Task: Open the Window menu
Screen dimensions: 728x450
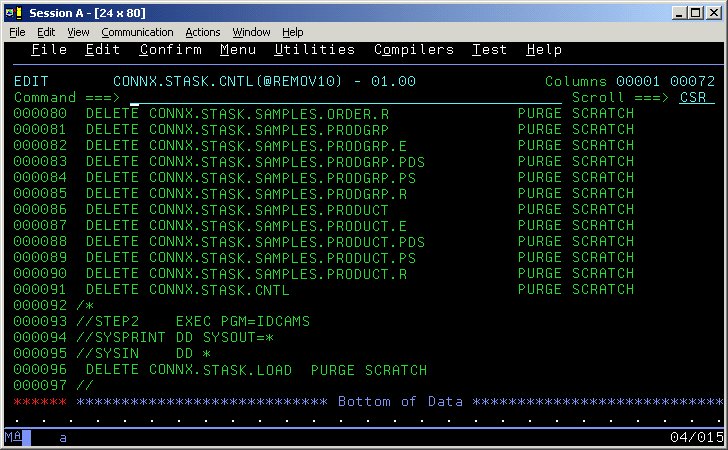Action: [x=251, y=32]
